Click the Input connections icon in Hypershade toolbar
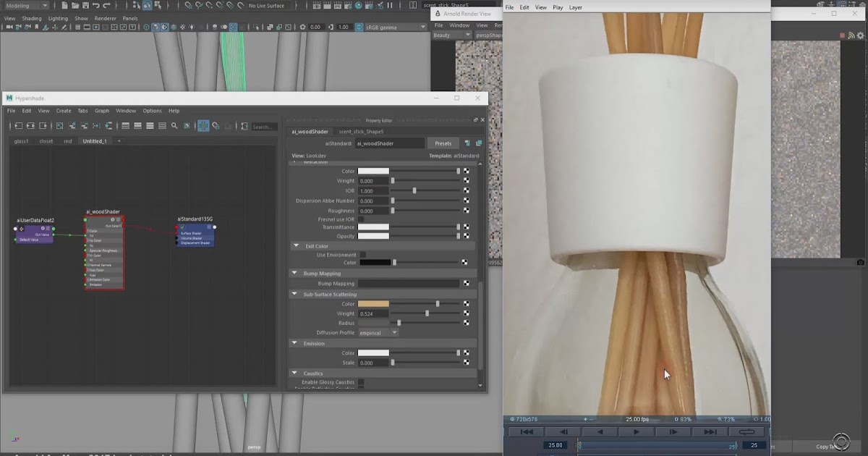The height and width of the screenshot is (456, 868). point(17,126)
